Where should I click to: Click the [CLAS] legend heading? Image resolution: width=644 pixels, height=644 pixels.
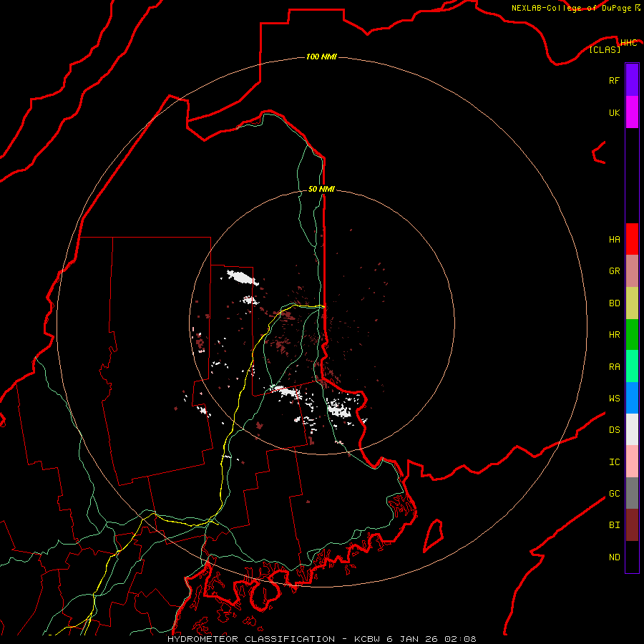(605, 49)
